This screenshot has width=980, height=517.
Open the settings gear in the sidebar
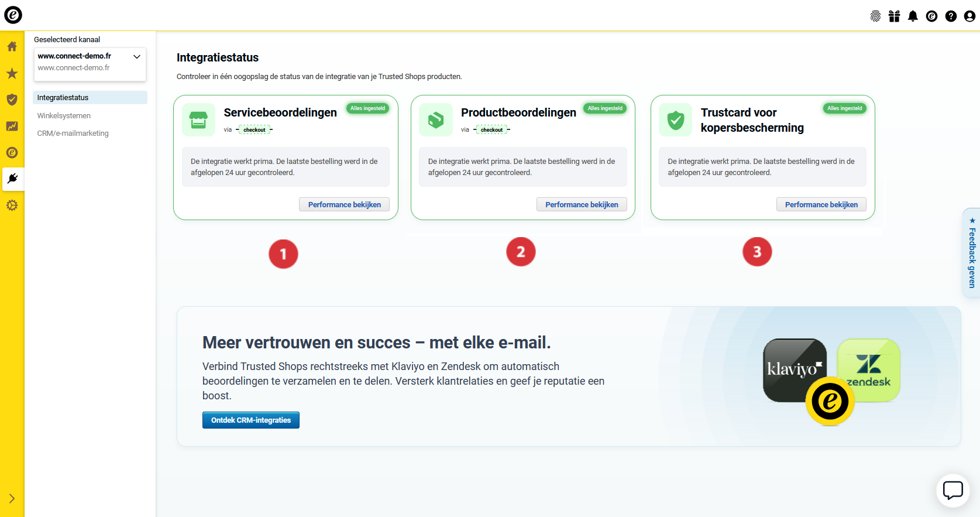tap(12, 206)
